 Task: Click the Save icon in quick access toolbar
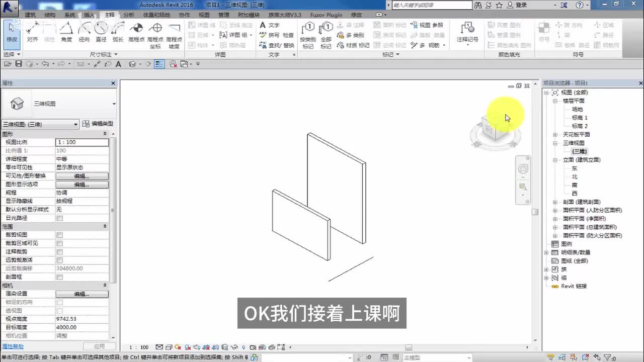pyautogui.click(x=19, y=64)
